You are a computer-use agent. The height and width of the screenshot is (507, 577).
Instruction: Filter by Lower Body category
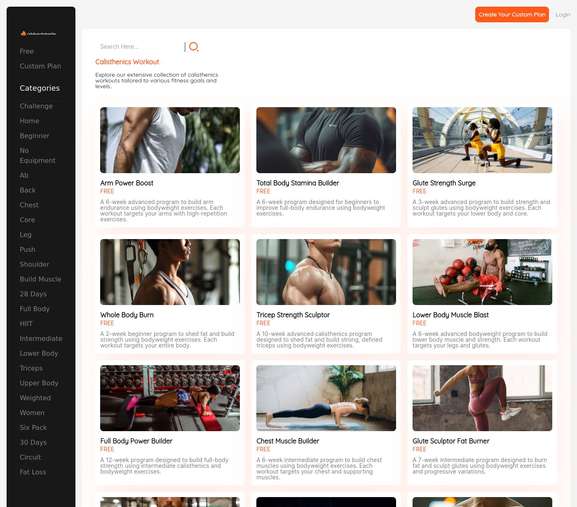point(39,354)
